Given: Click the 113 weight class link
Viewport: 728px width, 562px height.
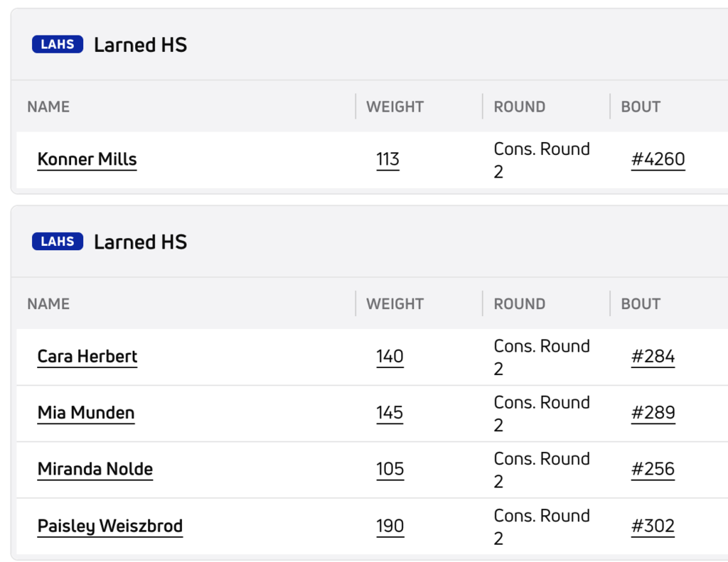Looking at the screenshot, I should tap(387, 159).
